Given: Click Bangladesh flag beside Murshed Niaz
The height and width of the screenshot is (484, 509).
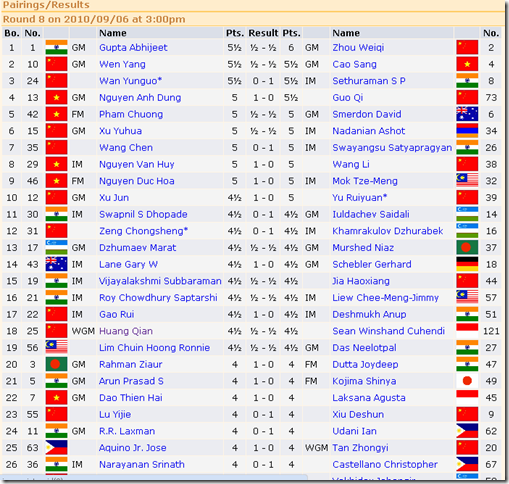Looking at the screenshot, I should coord(467,247).
